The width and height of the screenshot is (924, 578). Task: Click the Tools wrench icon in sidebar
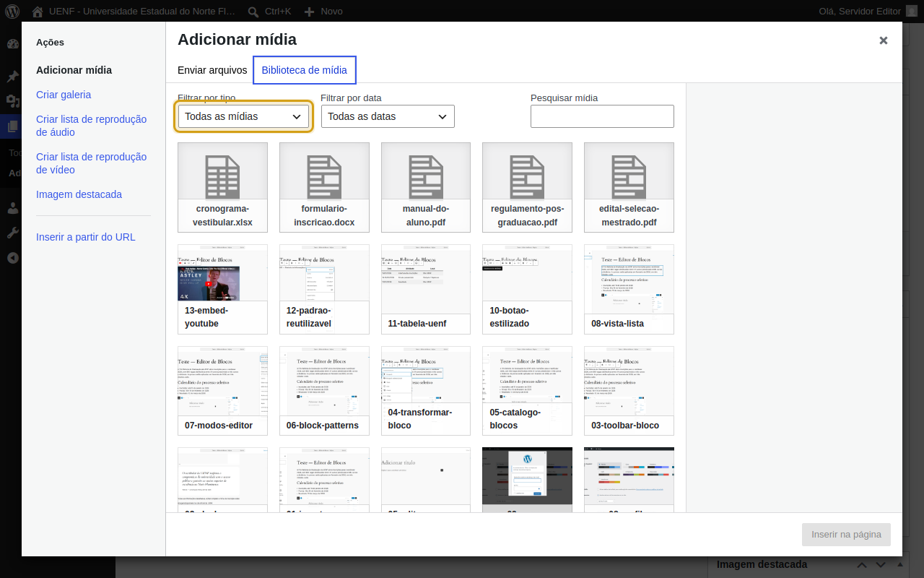pyautogui.click(x=12, y=233)
